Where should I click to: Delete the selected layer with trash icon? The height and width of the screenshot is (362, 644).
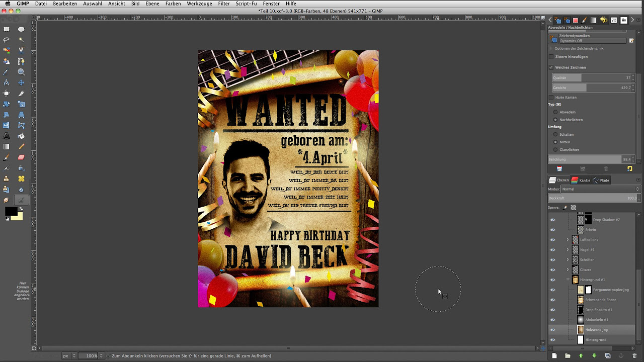coord(634,355)
